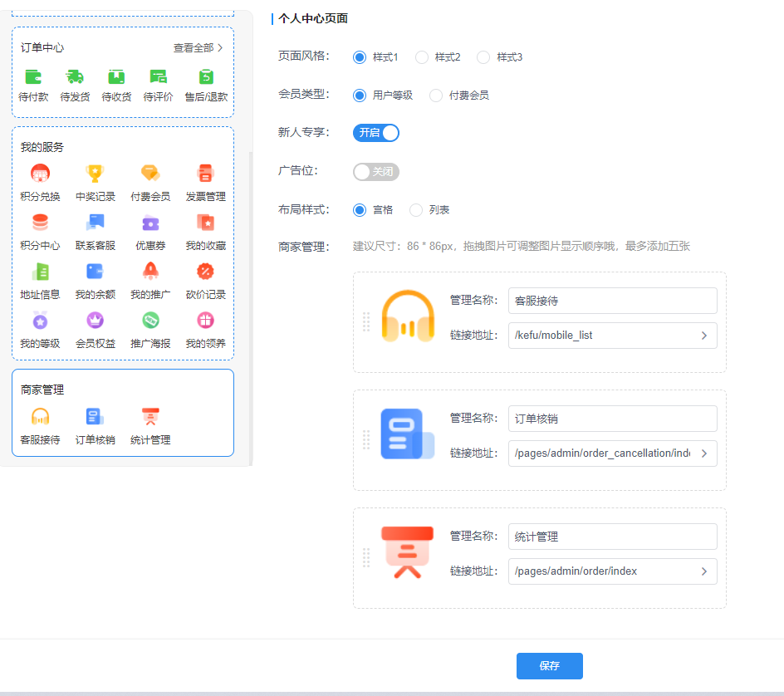Select the 商家管理 section in preview
Image resolution: width=784 pixels, height=696 pixels.
coord(123,413)
